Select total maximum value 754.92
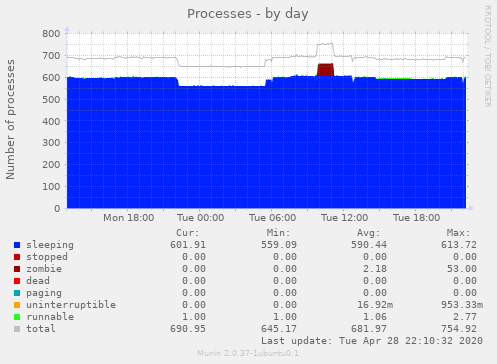Screen dimensions: 497x364 click(459, 329)
